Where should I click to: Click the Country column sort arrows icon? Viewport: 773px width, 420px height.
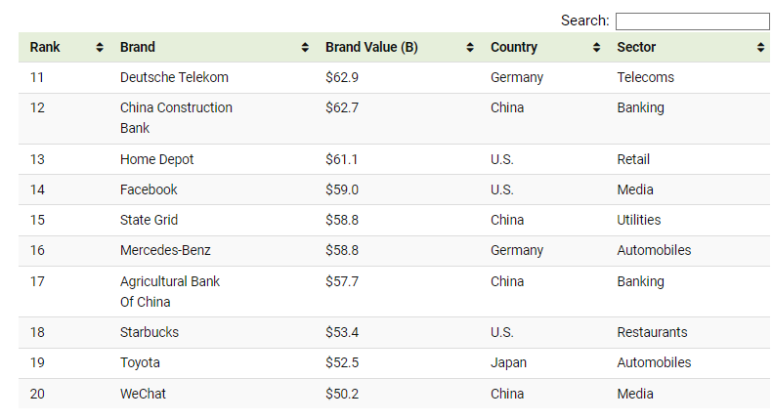coord(597,47)
